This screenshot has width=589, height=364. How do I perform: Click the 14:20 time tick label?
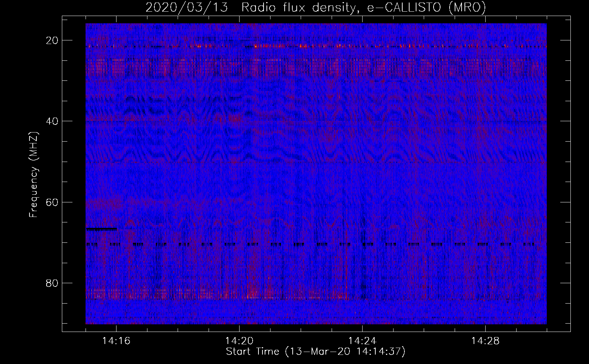239,341
